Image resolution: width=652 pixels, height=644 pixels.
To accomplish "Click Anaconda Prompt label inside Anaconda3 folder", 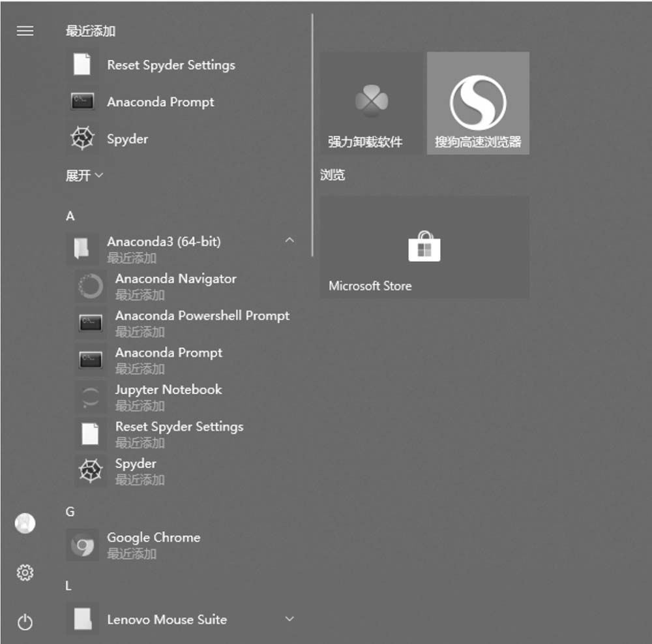I will pyautogui.click(x=168, y=353).
